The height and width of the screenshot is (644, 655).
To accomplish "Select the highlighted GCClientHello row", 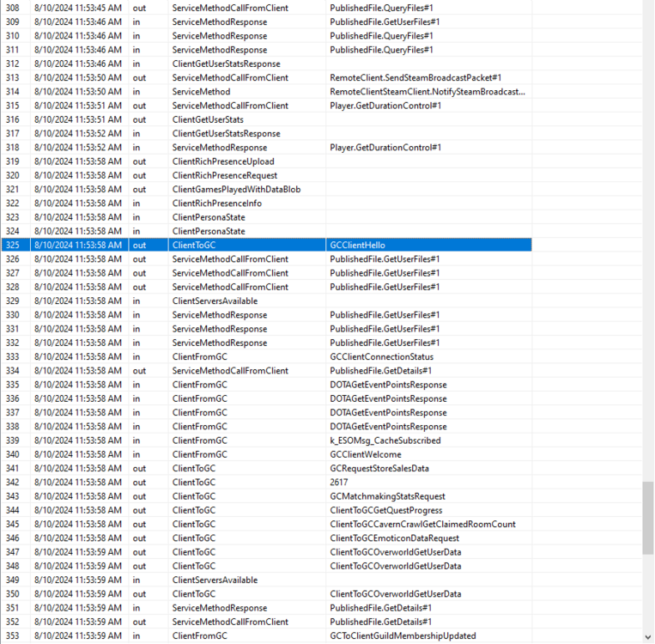I will click(x=357, y=245).
